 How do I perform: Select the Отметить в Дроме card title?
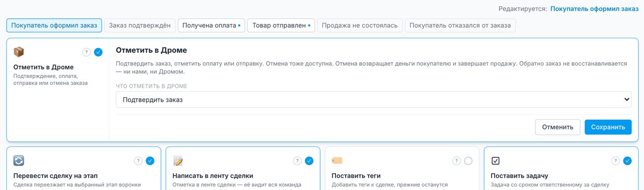[44, 67]
